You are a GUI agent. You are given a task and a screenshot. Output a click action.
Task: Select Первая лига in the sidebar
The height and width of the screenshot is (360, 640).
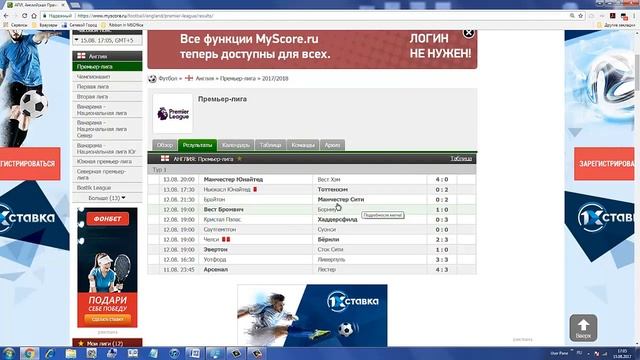107,87
